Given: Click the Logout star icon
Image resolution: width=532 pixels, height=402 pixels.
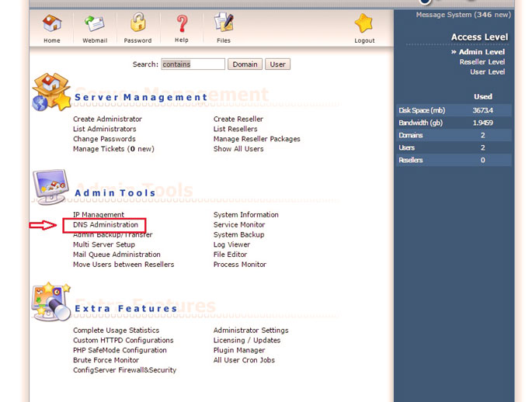Looking at the screenshot, I should click(x=363, y=23).
